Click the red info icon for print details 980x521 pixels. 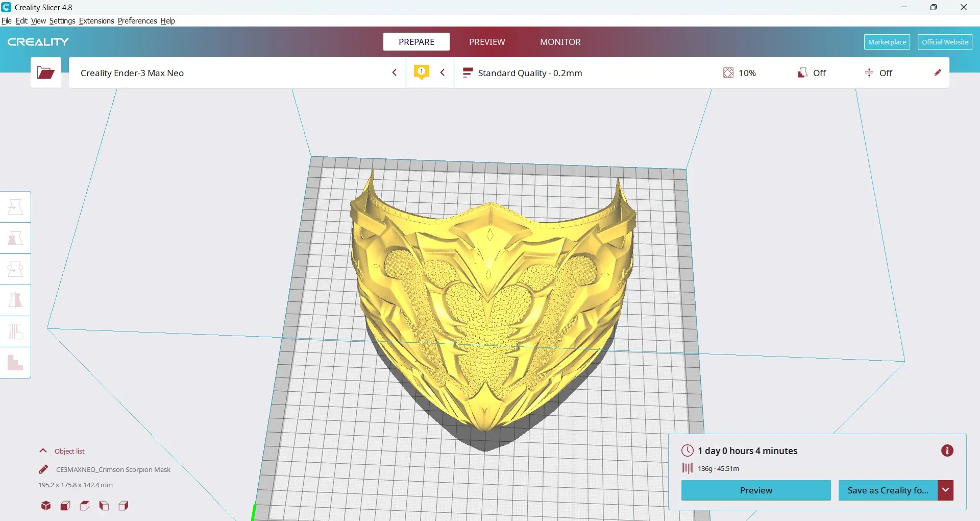tap(947, 451)
